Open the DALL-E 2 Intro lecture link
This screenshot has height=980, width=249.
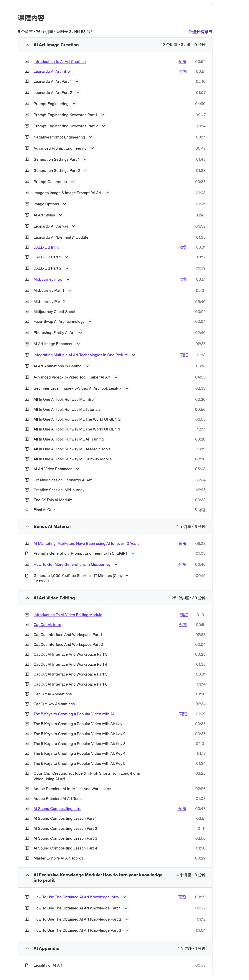point(46,247)
